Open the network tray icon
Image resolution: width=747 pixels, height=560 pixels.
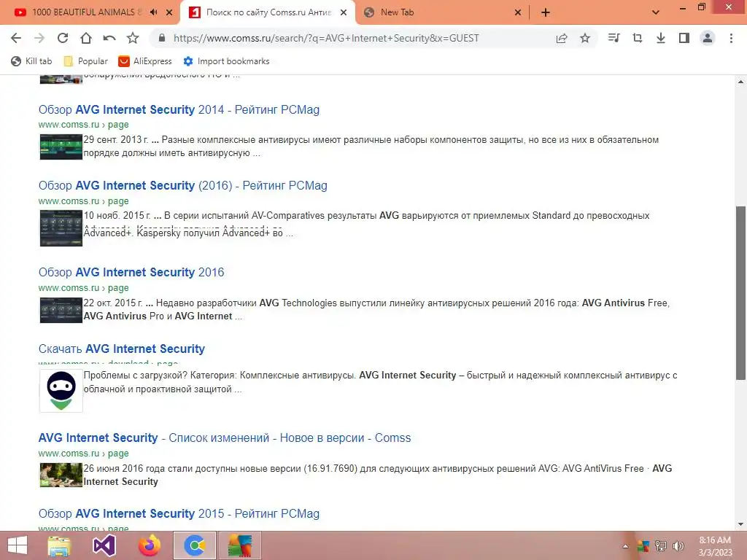661,546
